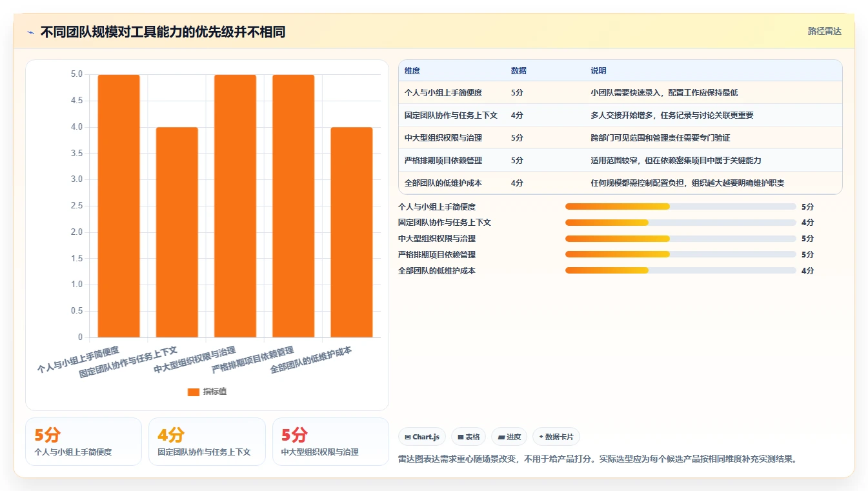Click the 4分 table cell in the 固定团队协作与任务上下文 row
Screen dimensions: 868x491
pyautogui.click(x=517, y=115)
